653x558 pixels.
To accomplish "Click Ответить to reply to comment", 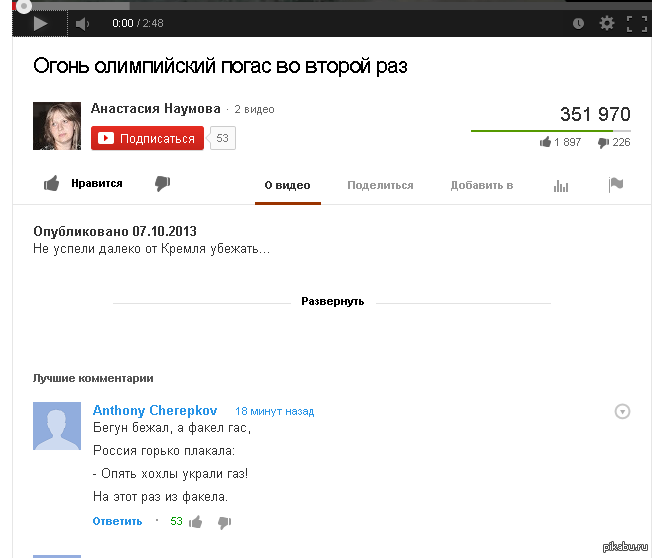I will (117, 521).
